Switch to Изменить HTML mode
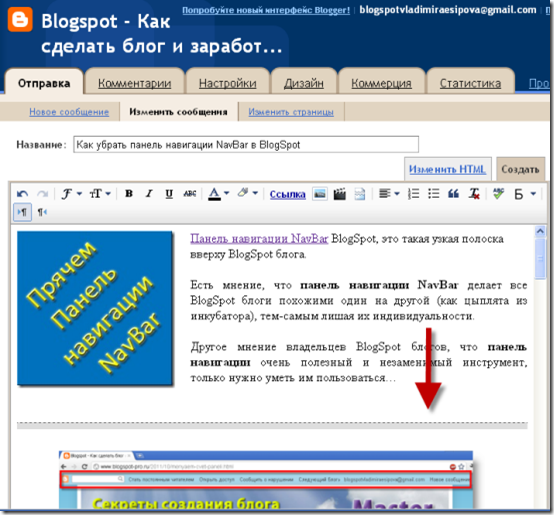Image resolution: width=554 pixels, height=515 pixels. [448, 169]
